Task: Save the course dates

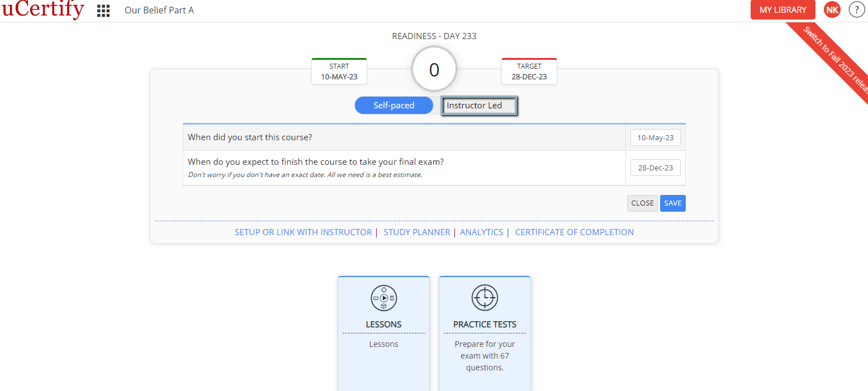Action: (x=673, y=203)
